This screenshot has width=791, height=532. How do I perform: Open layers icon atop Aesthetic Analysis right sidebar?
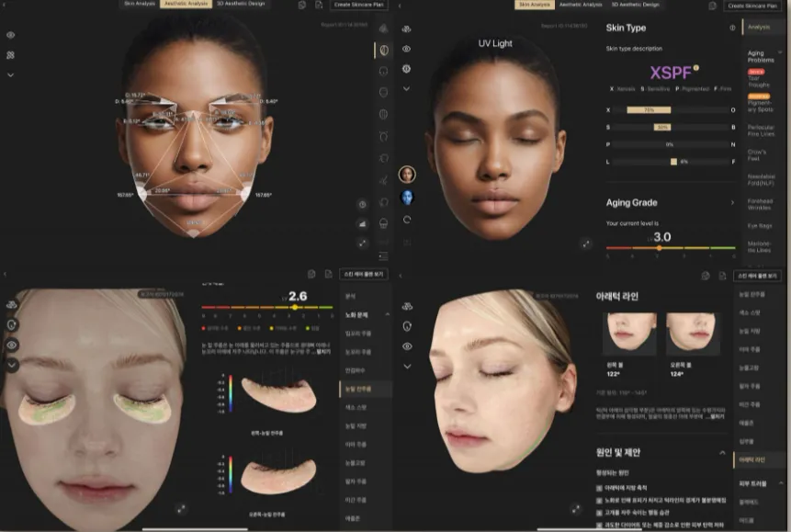point(384,28)
